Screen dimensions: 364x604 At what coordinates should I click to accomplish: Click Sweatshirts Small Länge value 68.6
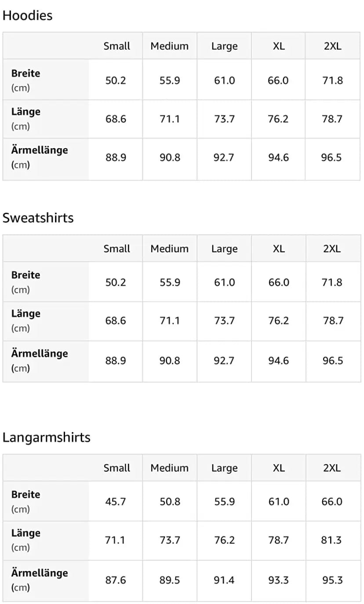[x=116, y=320]
